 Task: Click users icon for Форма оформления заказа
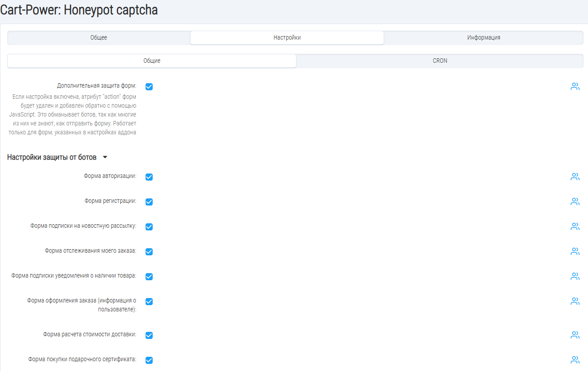pos(575,301)
